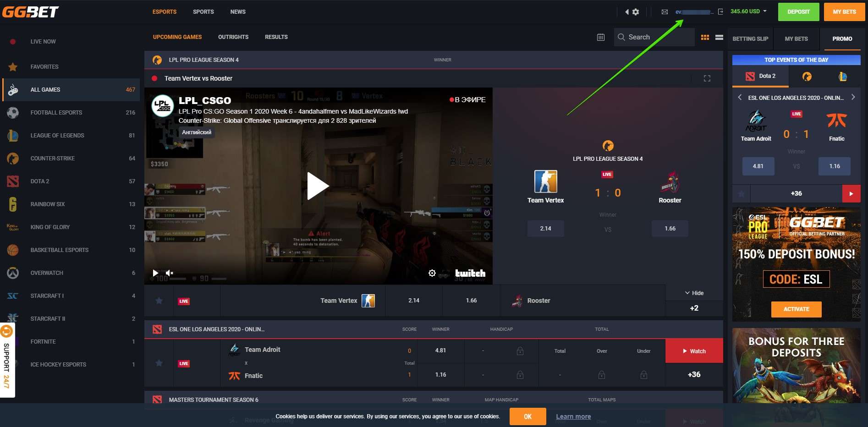Open the red play stream button for Adroit vs Fnatic

[x=852, y=194]
